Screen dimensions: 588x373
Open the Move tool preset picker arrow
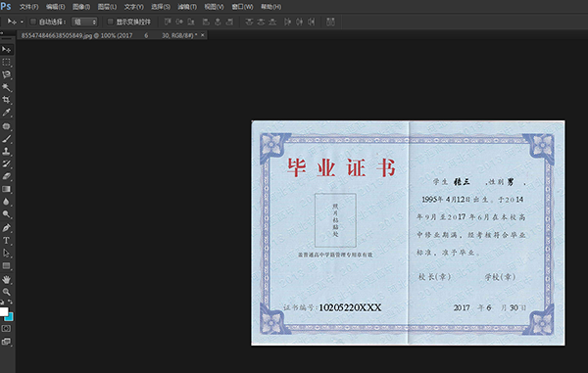tap(22, 23)
